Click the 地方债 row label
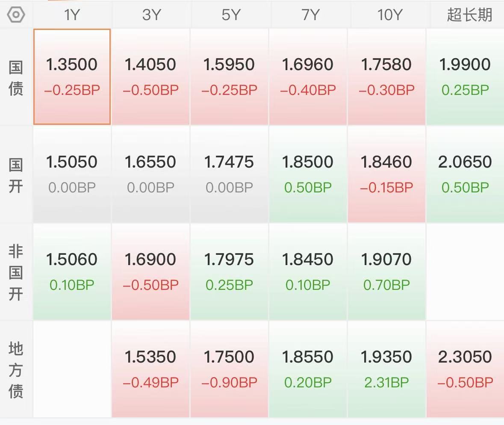The height and width of the screenshot is (425, 504). pyautogui.click(x=16, y=370)
